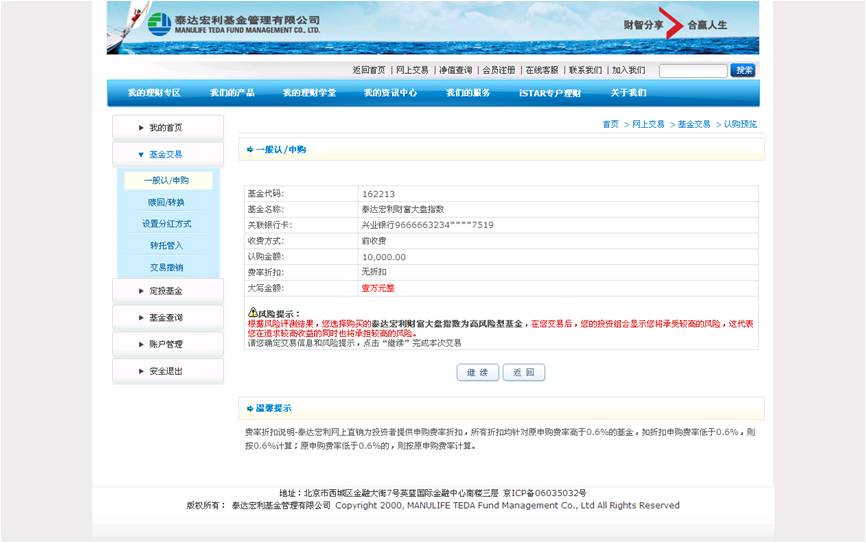Expand the 账户管理 sidebar section
Viewport: 866px width, 543px height.
click(x=168, y=344)
